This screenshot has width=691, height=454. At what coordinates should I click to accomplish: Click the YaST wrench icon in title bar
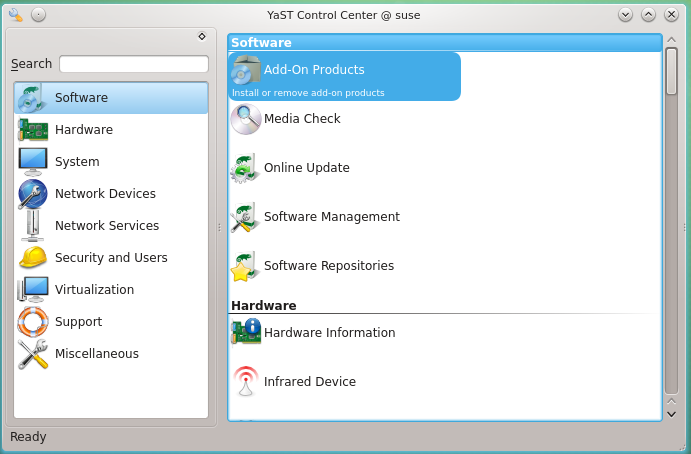point(15,15)
